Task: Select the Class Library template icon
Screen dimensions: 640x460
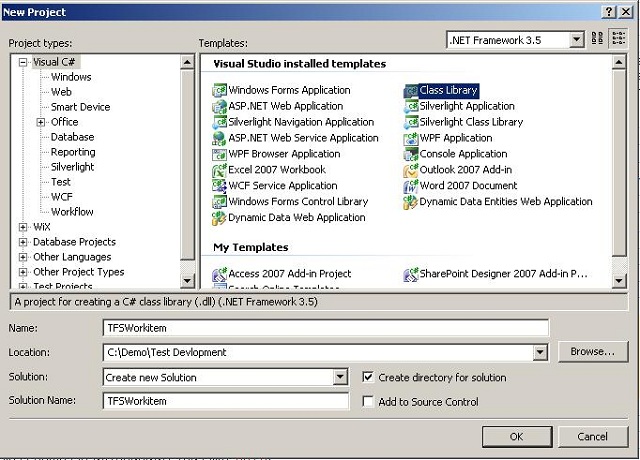Action: click(x=411, y=90)
